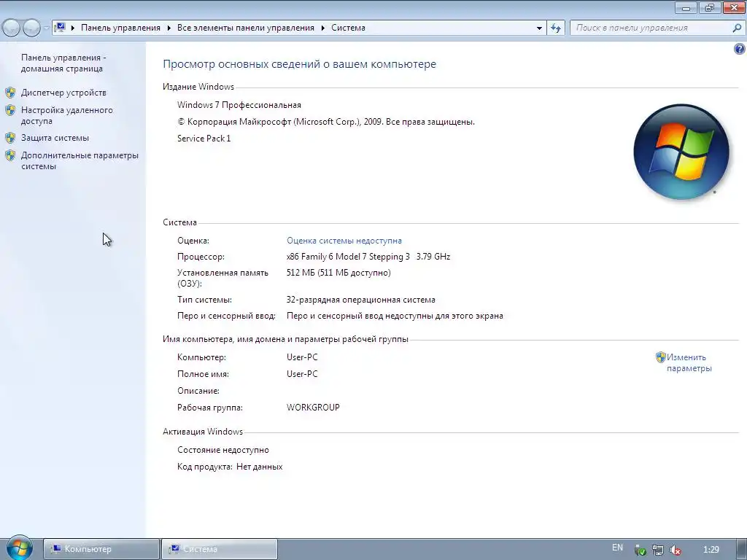Expand arrow after Панель управления breadcrumb
Screen dimensions: 747x560
pos(169,28)
